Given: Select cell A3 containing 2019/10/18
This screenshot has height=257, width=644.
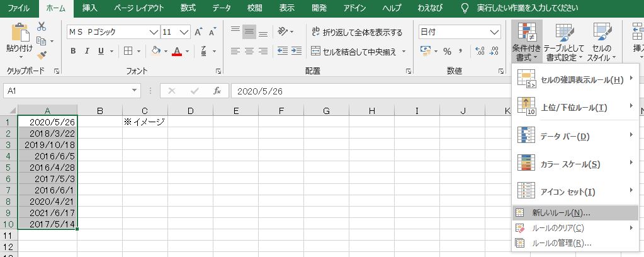Looking at the screenshot, I should (x=47, y=145).
